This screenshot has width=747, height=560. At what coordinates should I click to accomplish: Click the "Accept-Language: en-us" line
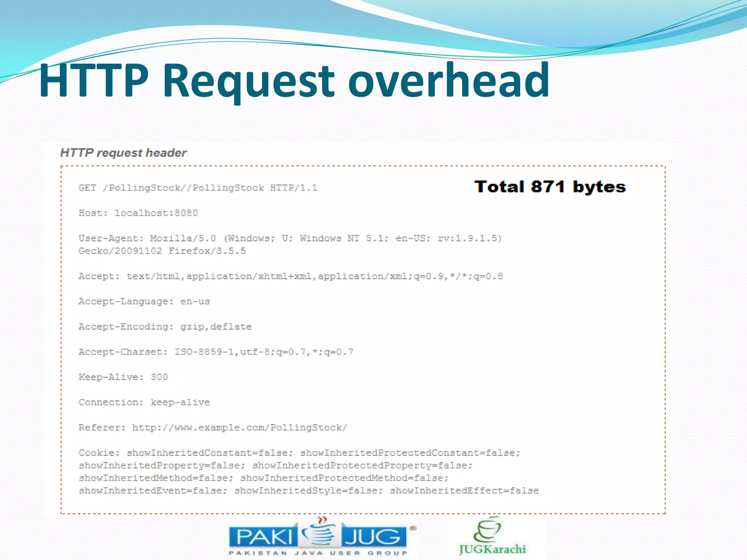pyautogui.click(x=144, y=302)
